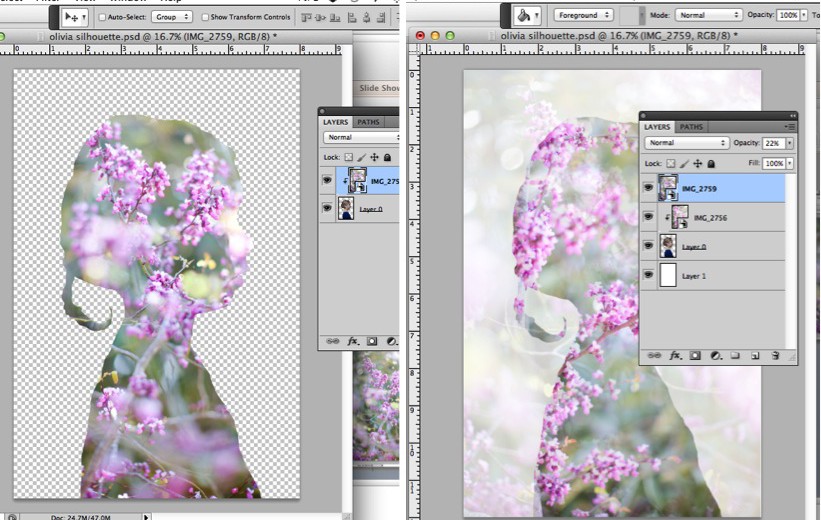The width and height of the screenshot is (821, 520).
Task: Click layer Opacity 22% field in right panel
Action: (773, 143)
